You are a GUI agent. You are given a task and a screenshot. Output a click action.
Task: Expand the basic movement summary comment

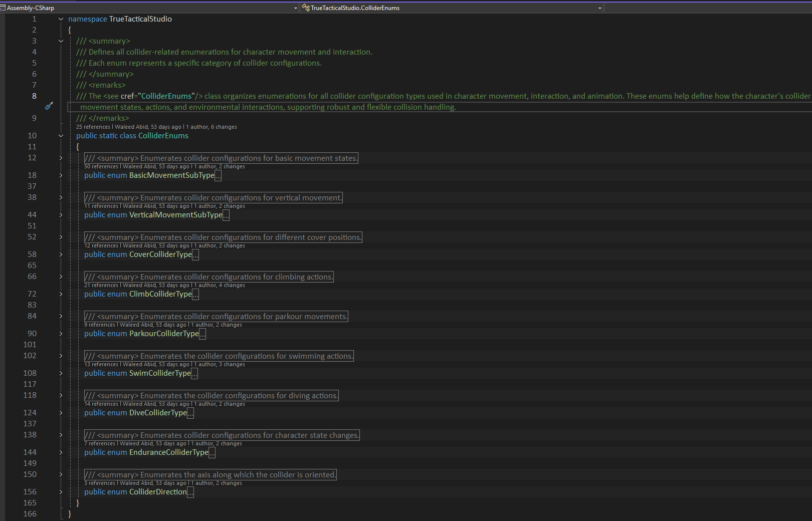tap(61, 158)
